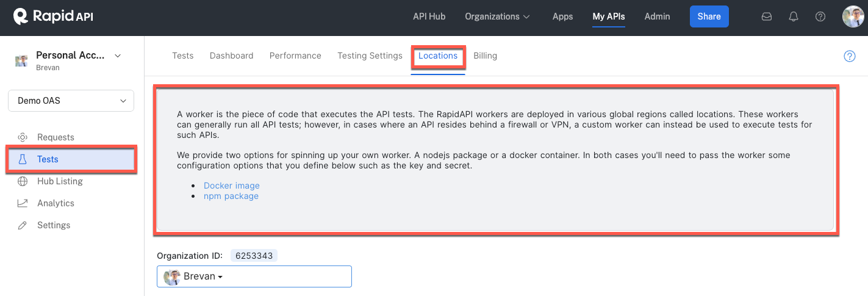Open the user profile avatar menu
The height and width of the screenshot is (296, 868).
coord(853,16)
